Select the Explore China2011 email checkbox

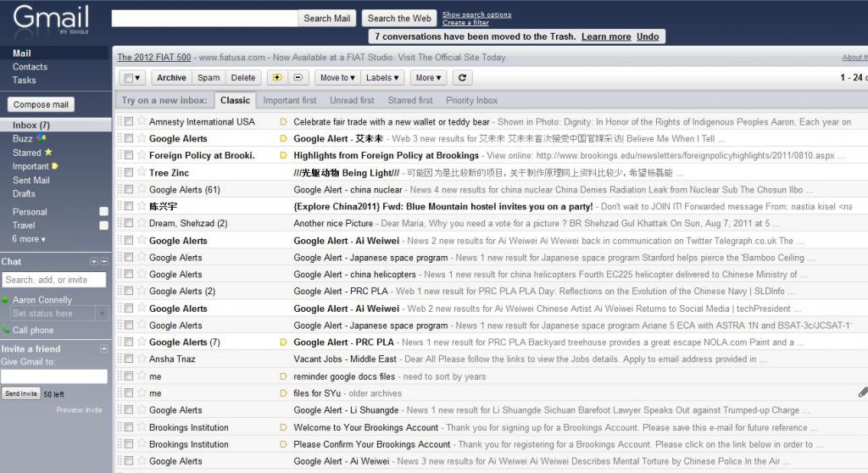click(x=129, y=205)
